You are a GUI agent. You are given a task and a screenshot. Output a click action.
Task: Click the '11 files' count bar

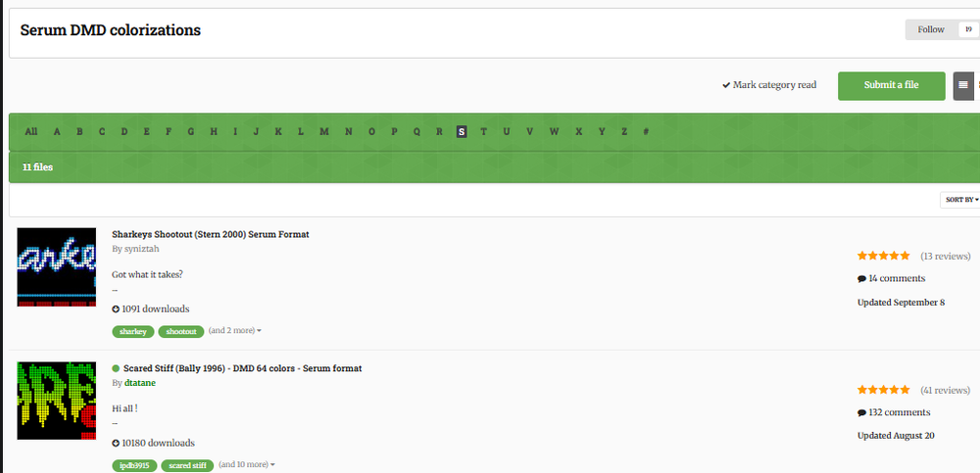click(494, 167)
